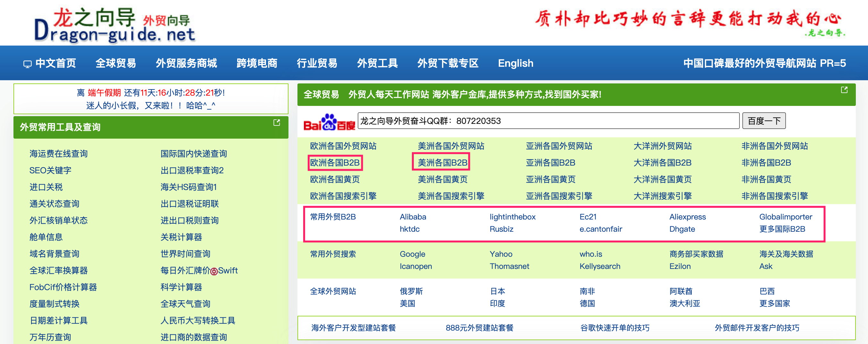Screen dimensions: 868x344
Task: Open SEO关键字 tool link
Action: pos(50,170)
